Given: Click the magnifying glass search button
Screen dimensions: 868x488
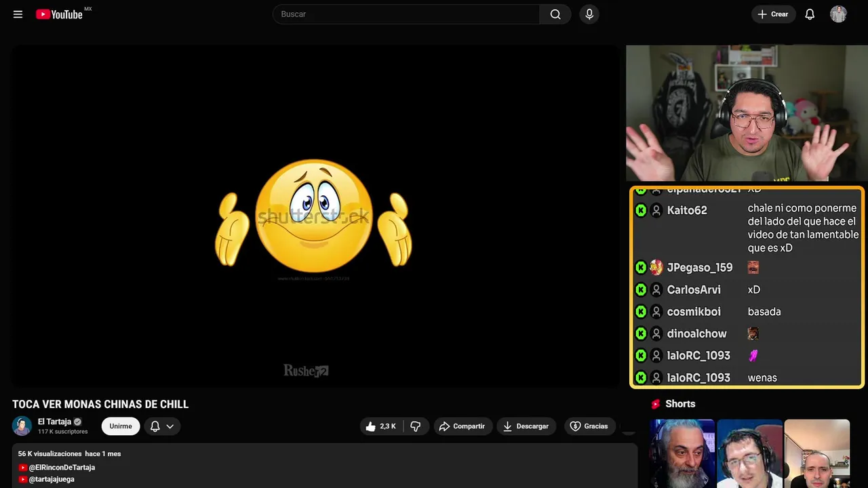Looking at the screenshot, I should click(555, 14).
